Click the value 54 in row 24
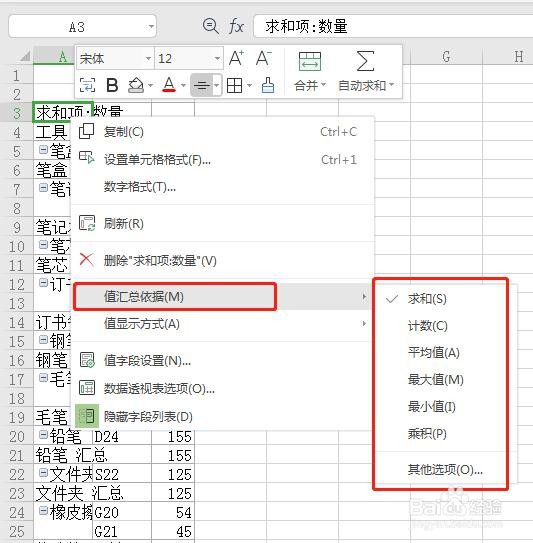Image resolution: width=533 pixels, height=543 pixels. (173, 512)
